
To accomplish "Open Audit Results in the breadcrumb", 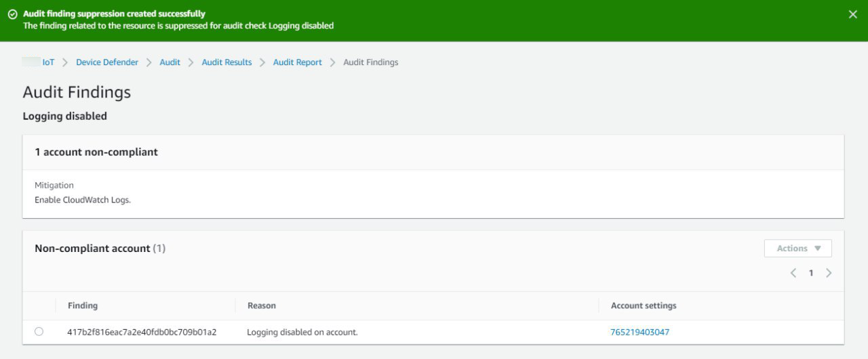I will 226,62.
